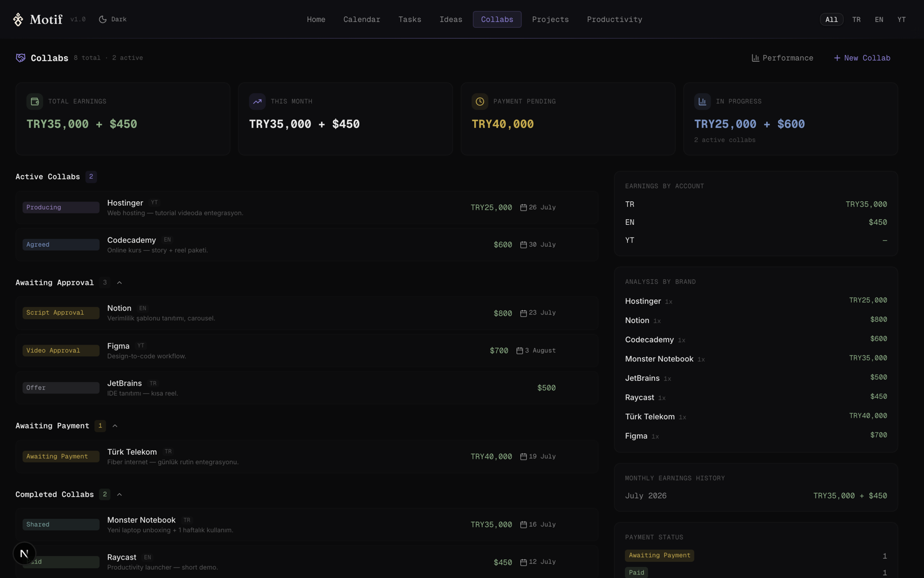Click "Türk Telekom" in Analysis by Brand
Viewport: 924px width, 578px height.
[x=650, y=417]
